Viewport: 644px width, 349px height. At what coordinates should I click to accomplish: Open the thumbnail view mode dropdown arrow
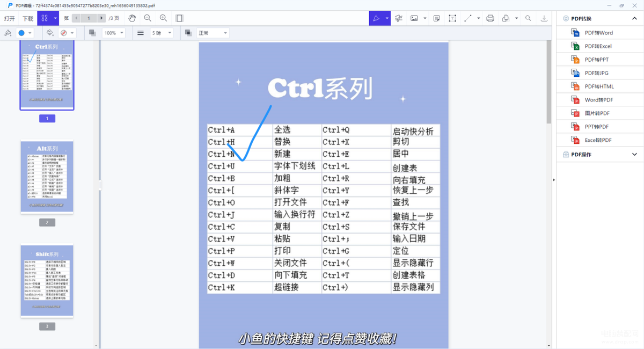pos(55,18)
